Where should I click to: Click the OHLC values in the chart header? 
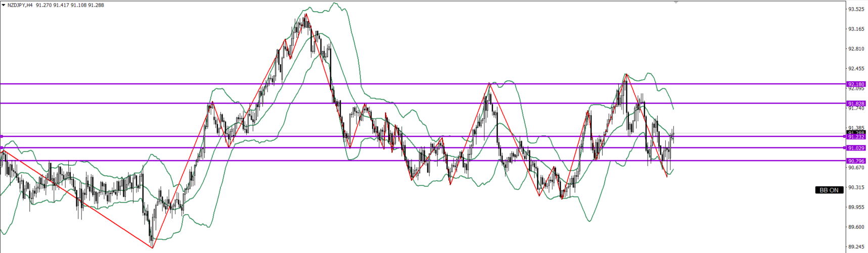pos(70,5)
